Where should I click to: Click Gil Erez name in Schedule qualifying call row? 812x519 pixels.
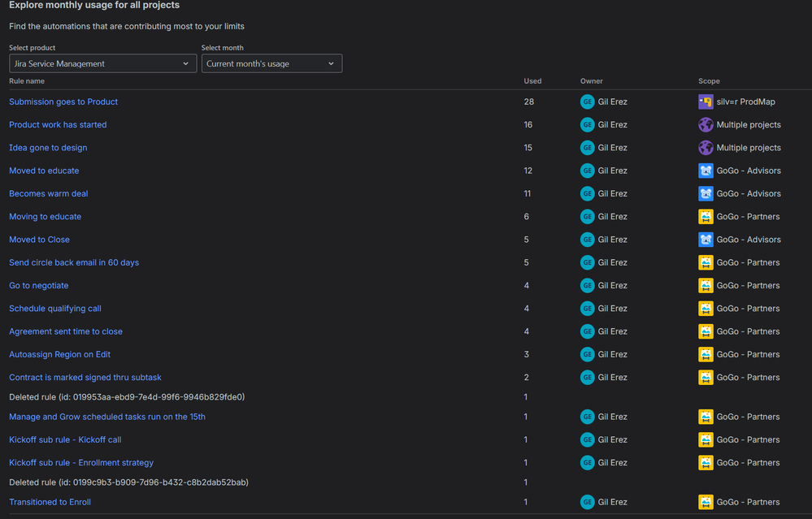coord(613,309)
